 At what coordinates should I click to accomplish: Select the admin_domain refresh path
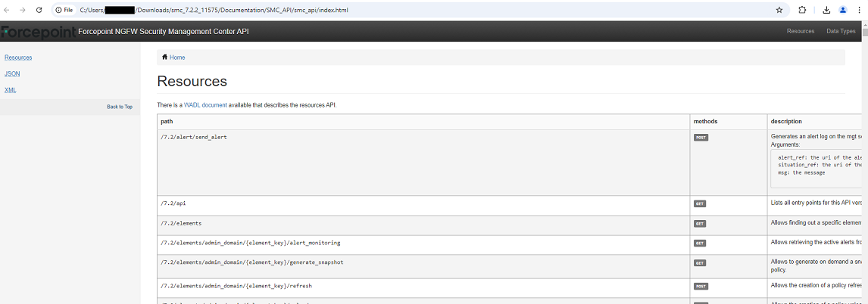[237, 286]
